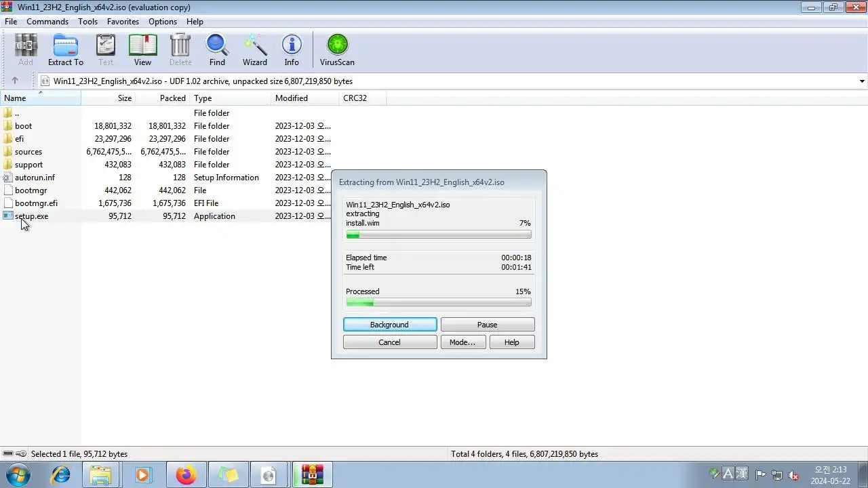This screenshot has height=488, width=868.
Task: Open Internet Explorer from taskbar
Action: [61, 474]
